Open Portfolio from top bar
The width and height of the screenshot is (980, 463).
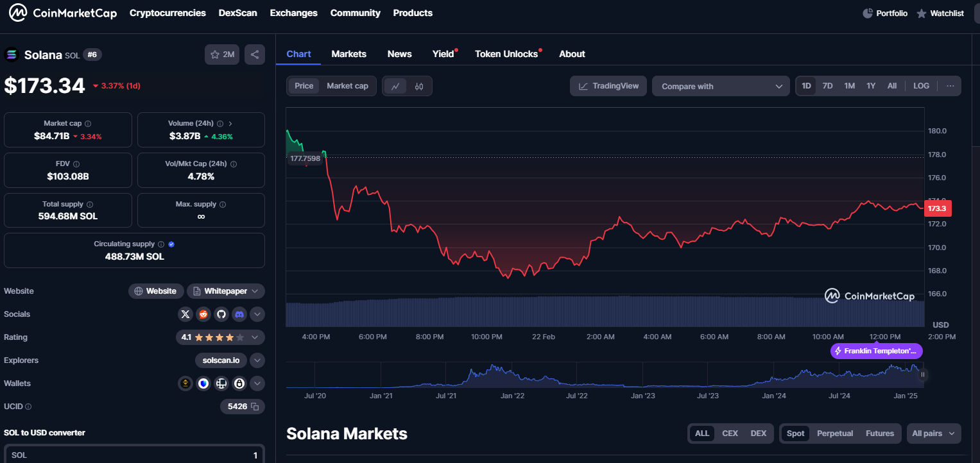[x=885, y=13]
